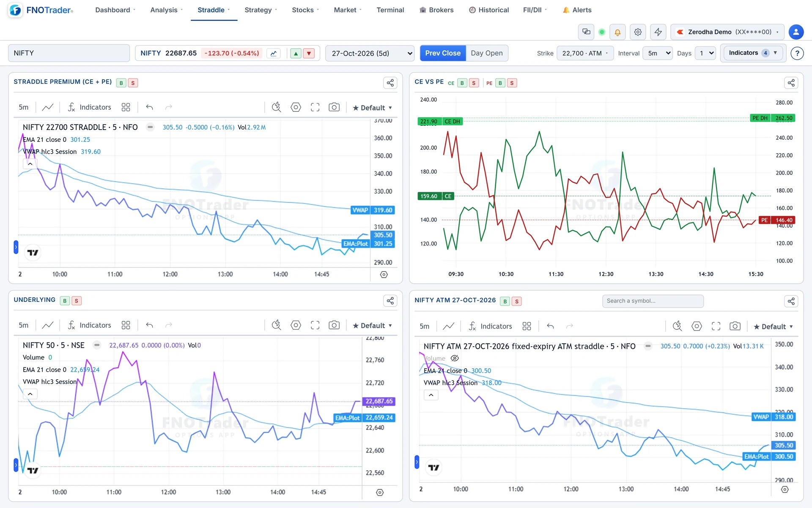Undo last action in Straddle Premium chart

(x=149, y=107)
